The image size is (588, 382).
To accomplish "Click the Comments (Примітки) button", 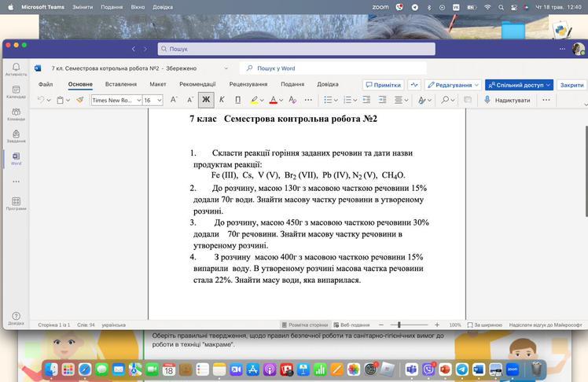I will 384,85.
